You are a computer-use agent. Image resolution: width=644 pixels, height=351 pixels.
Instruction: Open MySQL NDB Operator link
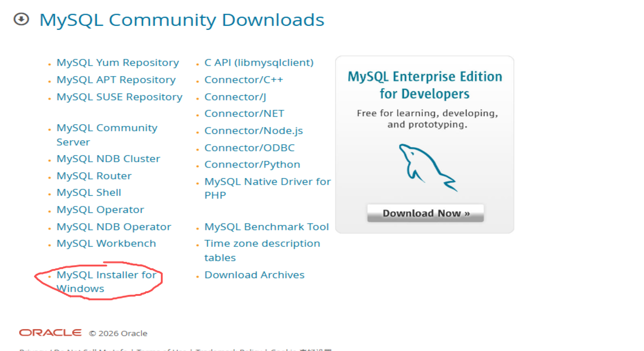click(x=114, y=227)
